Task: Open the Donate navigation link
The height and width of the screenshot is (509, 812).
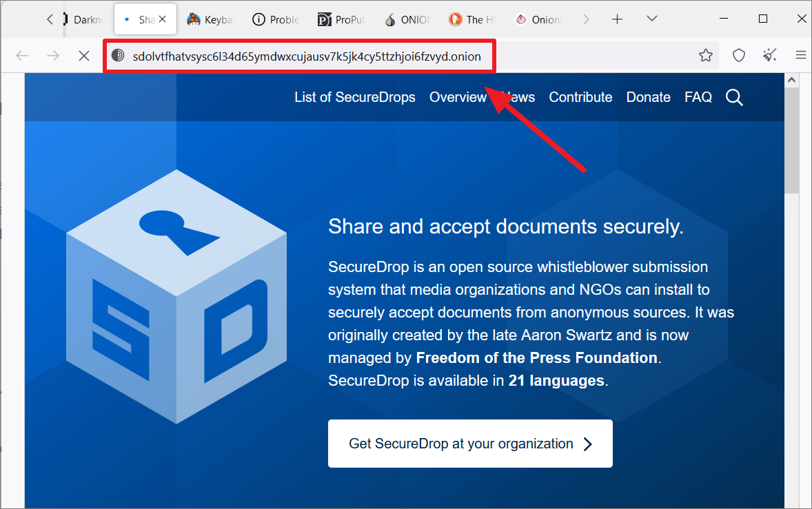Action: [649, 97]
